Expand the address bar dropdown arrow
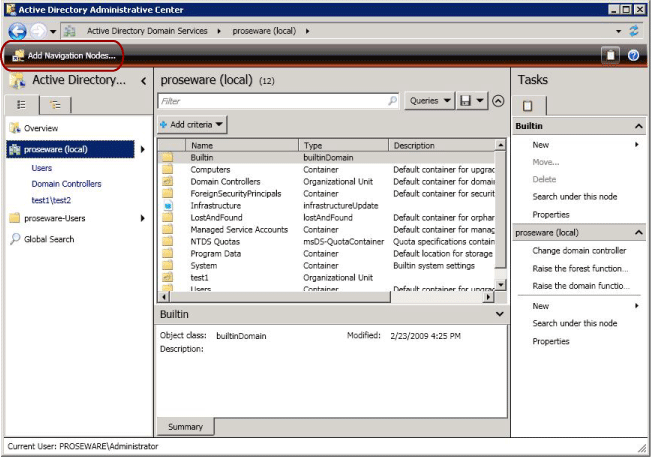This screenshot has width=651, height=457. pyautogui.click(x=619, y=31)
